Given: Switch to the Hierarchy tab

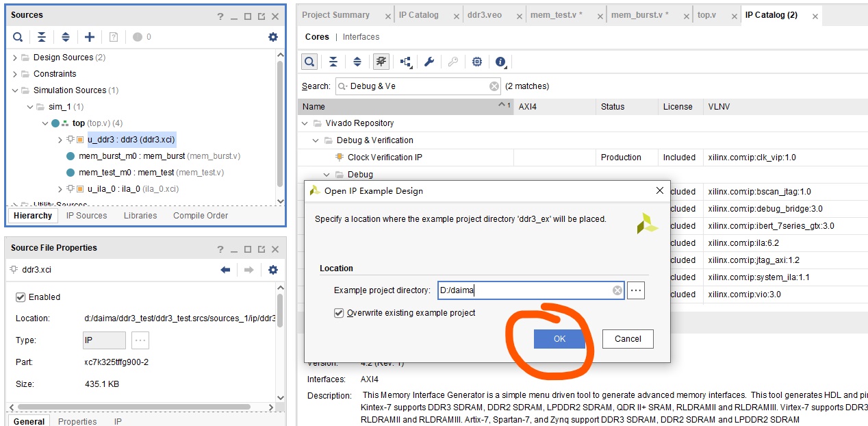Looking at the screenshot, I should pyautogui.click(x=32, y=216).
